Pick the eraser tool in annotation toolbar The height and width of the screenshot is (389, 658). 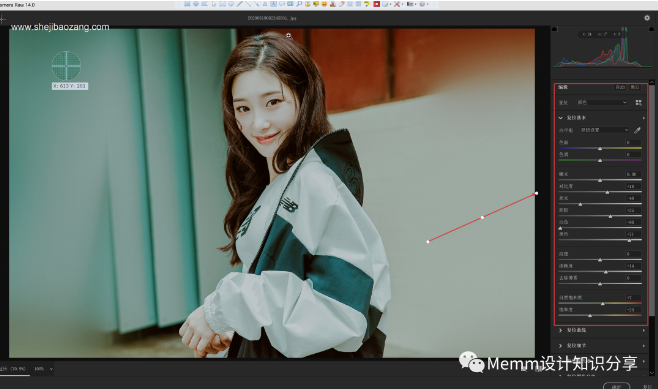point(341,4)
